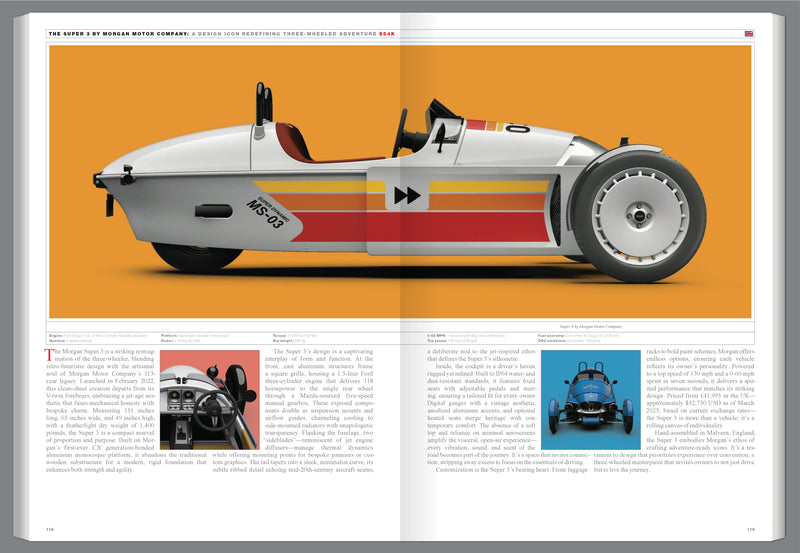Click the right page number 119

(x=750, y=529)
